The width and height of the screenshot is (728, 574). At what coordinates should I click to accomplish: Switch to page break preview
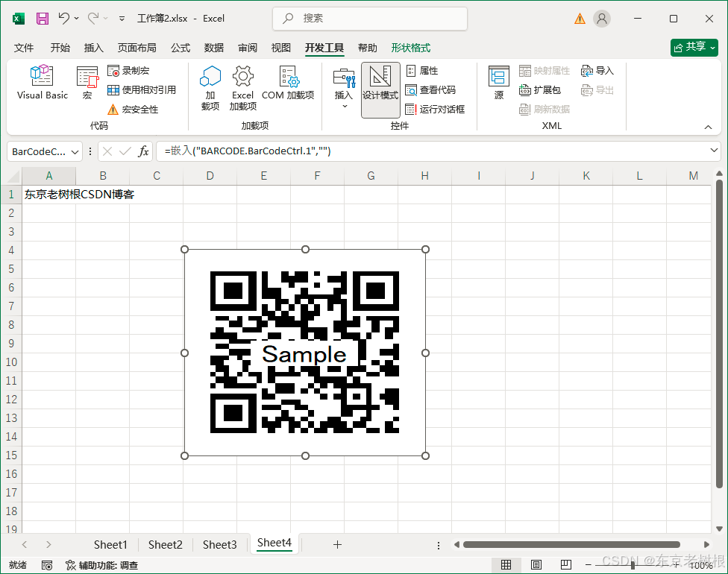click(565, 565)
